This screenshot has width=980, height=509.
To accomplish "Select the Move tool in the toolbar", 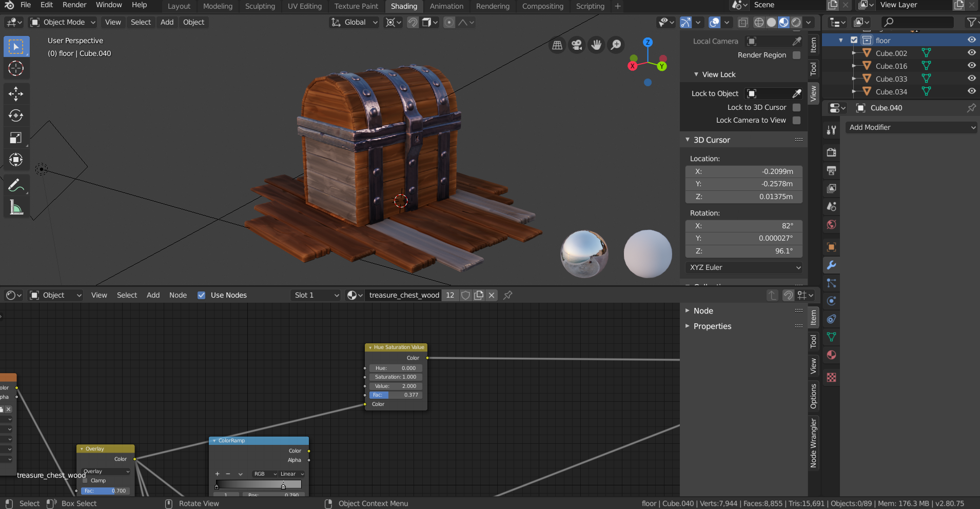I will [x=16, y=93].
